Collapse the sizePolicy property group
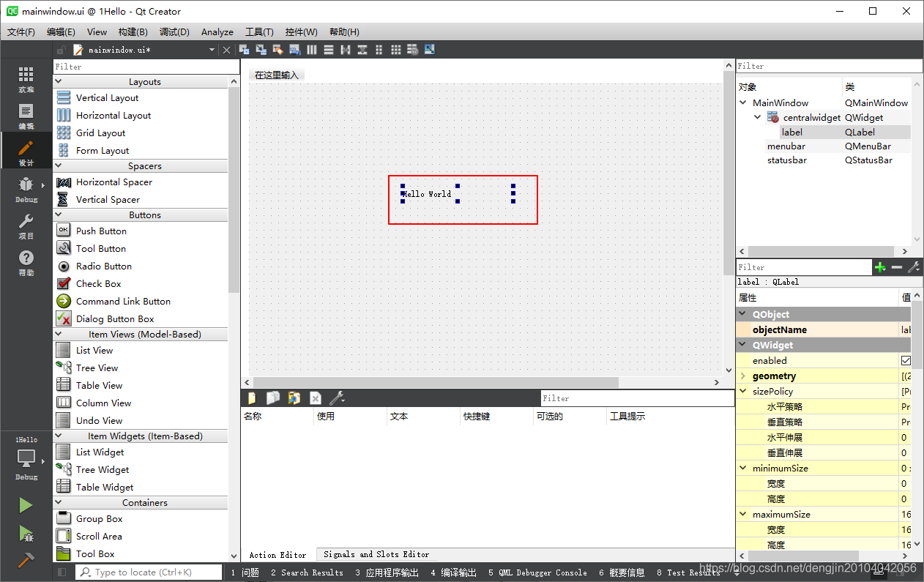The height and width of the screenshot is (582, 924). pyautogui.click(x=743, y=392)
